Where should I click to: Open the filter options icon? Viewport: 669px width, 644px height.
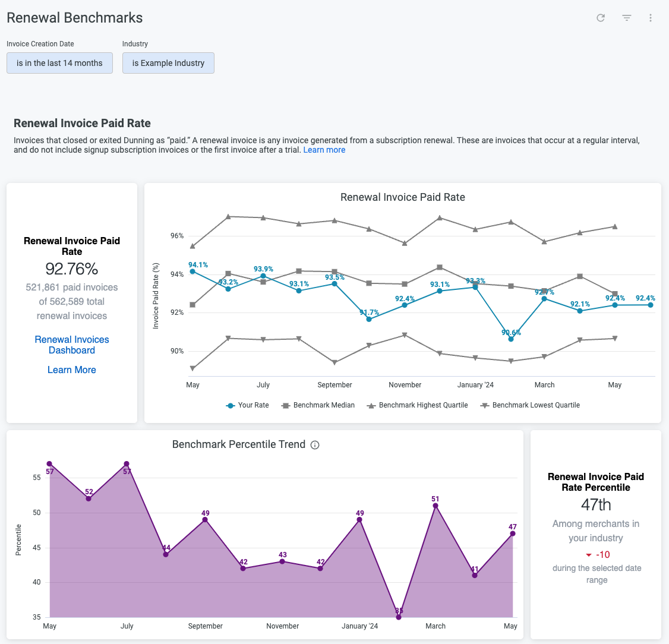(626, 18)
